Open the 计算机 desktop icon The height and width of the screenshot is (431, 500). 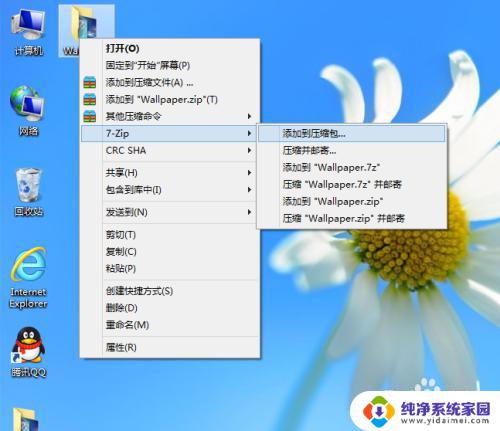[x=28, y=32]
